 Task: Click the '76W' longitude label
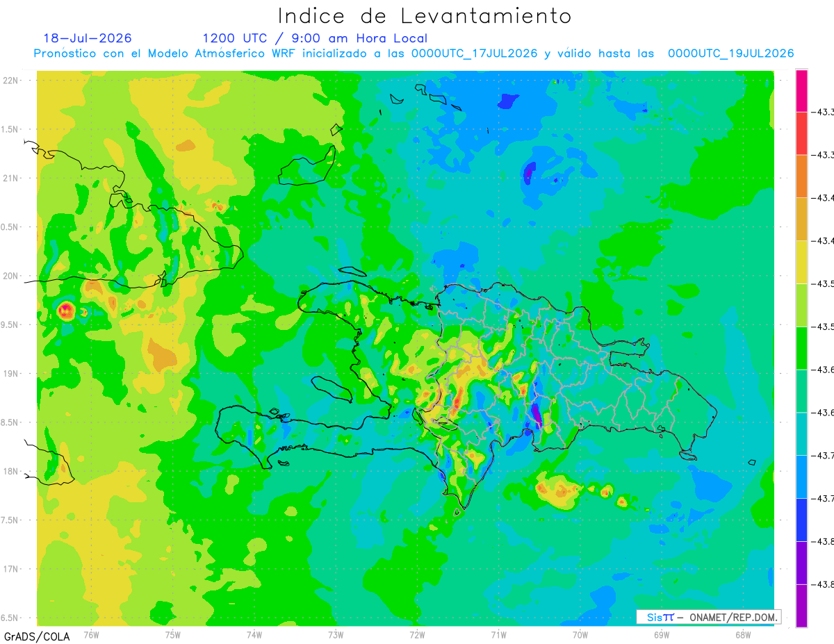(x=91, y=635)
